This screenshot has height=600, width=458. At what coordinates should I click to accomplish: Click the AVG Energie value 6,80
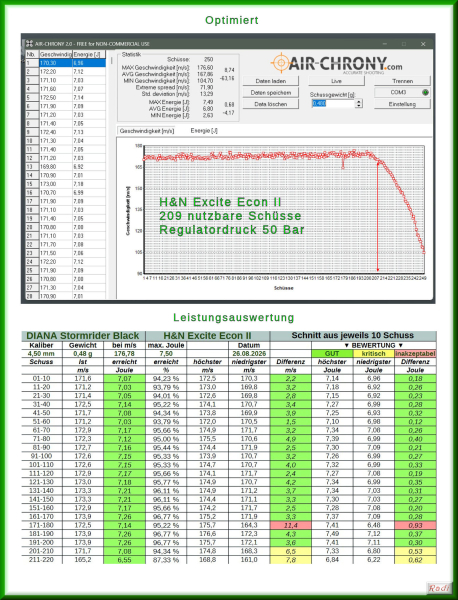[x=209, y=109]
